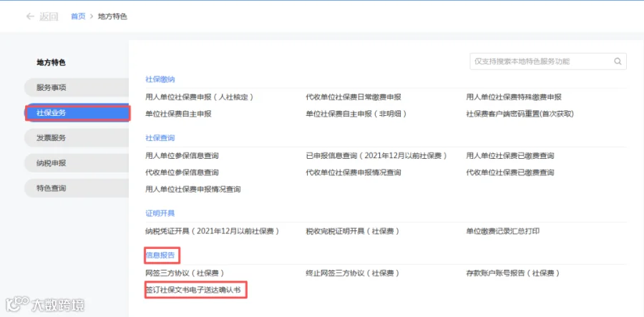Open the 首页 breadcrumb link
This screenshot has width=644, height=317.
78,16
